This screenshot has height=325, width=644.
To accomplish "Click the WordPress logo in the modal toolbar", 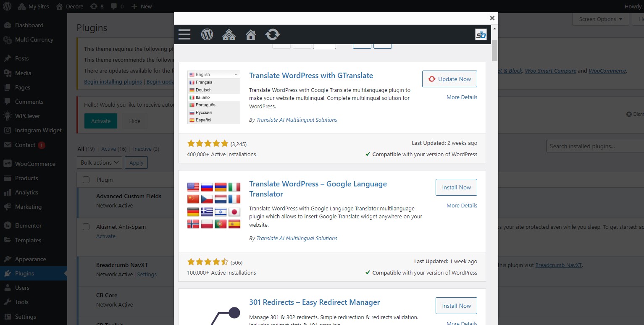I will tap(207, 34).
